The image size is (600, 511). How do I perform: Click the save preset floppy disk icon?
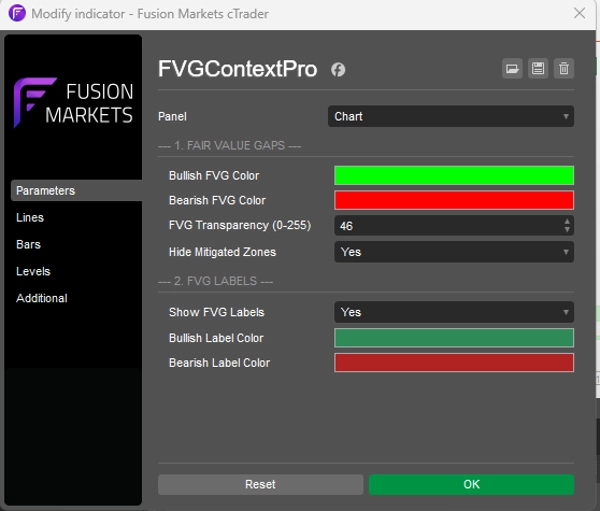click(x=538, y=69)
